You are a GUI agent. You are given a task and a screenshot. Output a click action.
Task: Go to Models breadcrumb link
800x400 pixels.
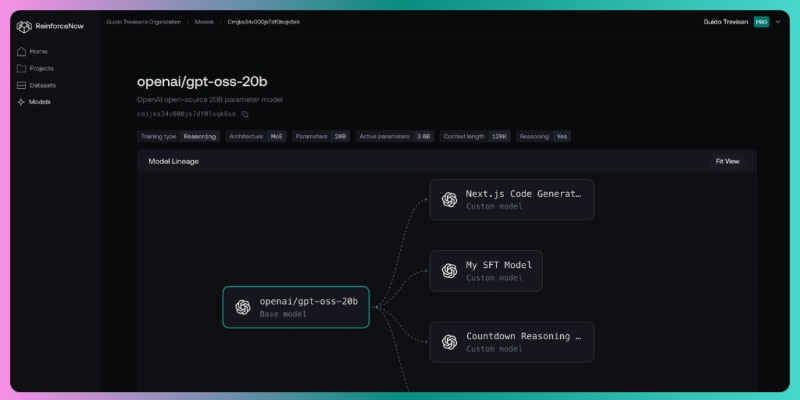204,22
